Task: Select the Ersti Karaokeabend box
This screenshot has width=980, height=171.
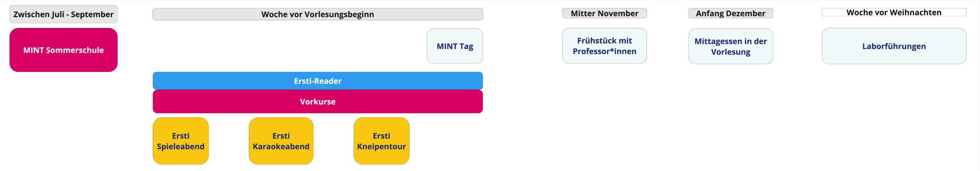Action: 281,141
